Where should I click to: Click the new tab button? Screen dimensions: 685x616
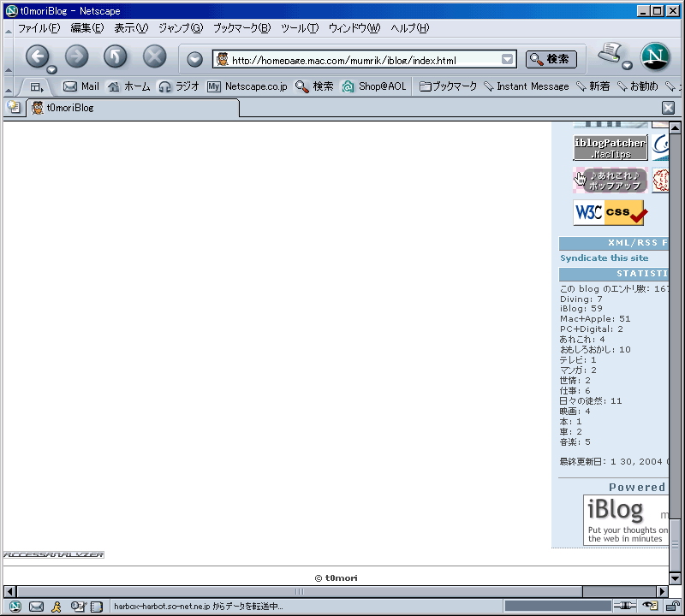point(14,108)
